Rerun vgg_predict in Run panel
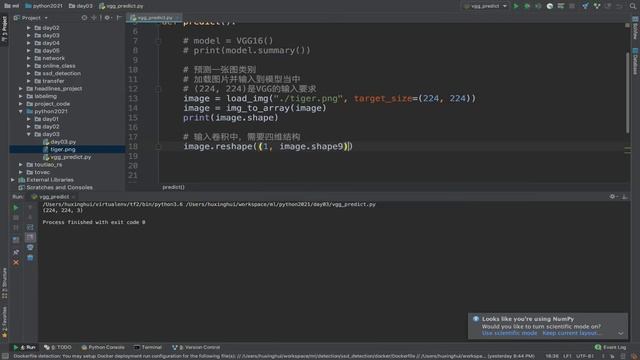This screenshot has width=640, height=360. tap(16, 208)
